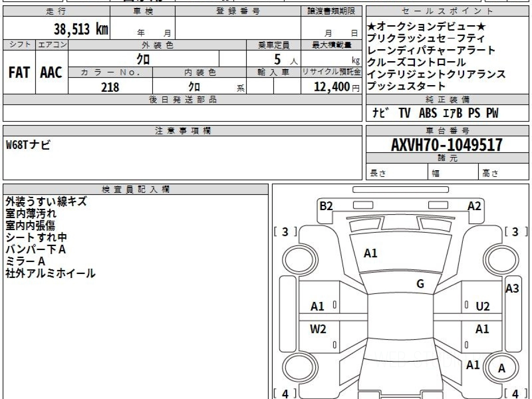
Task: Click the 内装色 header
Action: pos(199,72)
